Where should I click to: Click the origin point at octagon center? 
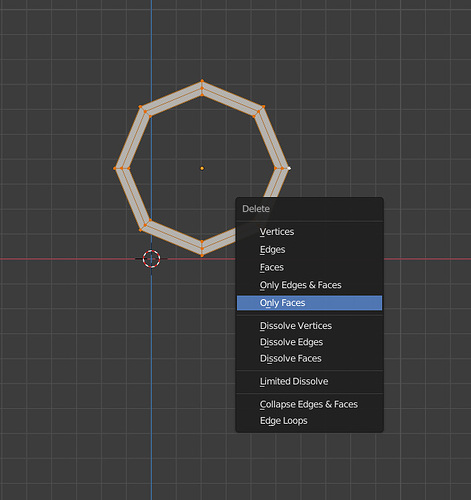point(202,168)
